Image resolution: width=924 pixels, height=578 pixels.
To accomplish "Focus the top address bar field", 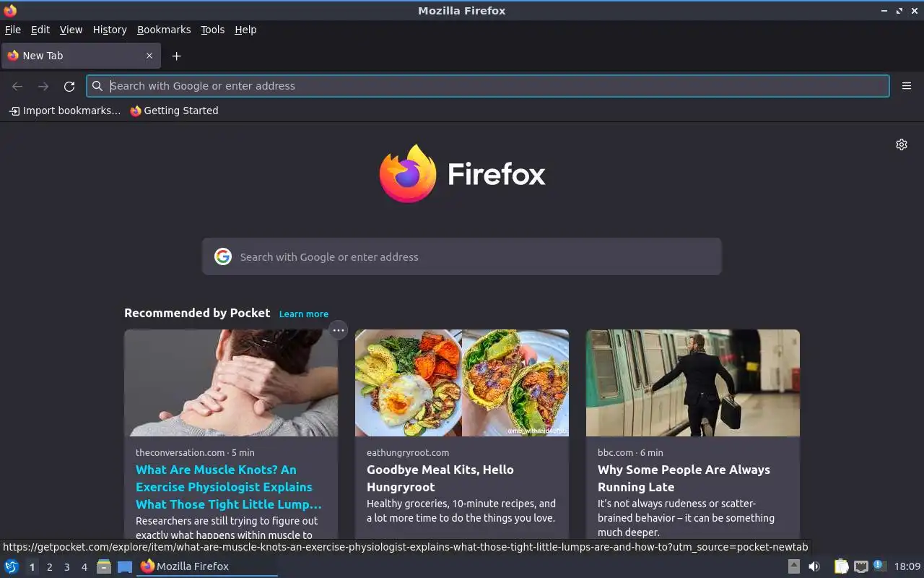I will tap(488, 86).
